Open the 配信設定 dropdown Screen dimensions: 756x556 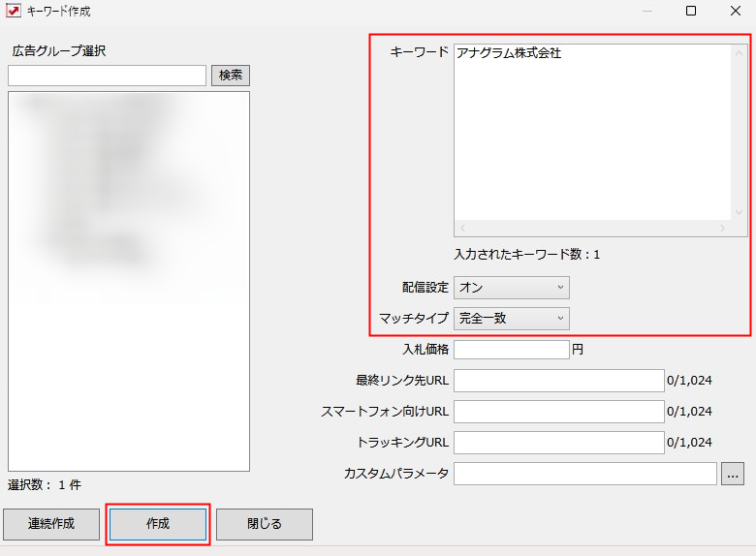(511, 288)
